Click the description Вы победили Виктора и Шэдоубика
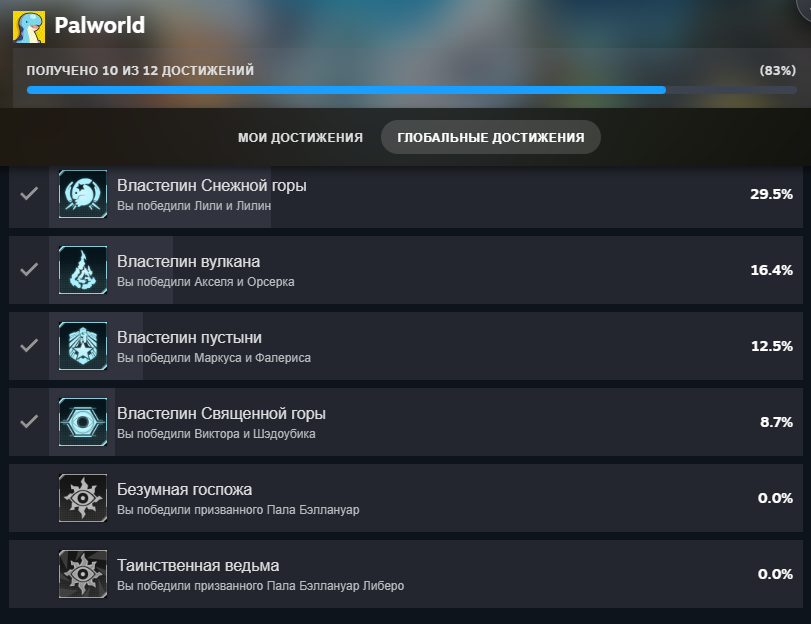 pos(216,434)
